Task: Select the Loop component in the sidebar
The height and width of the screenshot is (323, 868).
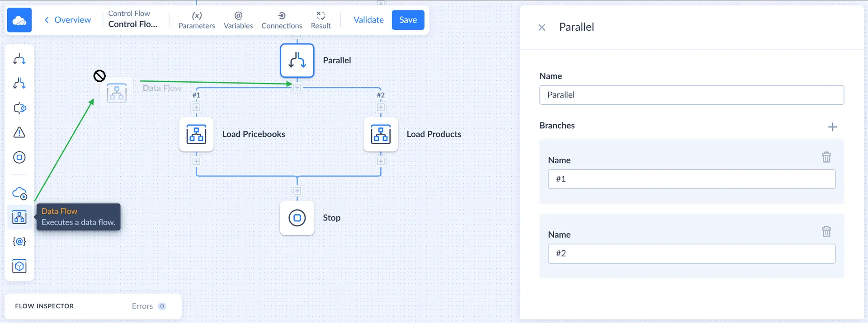Action: (19, 108)
